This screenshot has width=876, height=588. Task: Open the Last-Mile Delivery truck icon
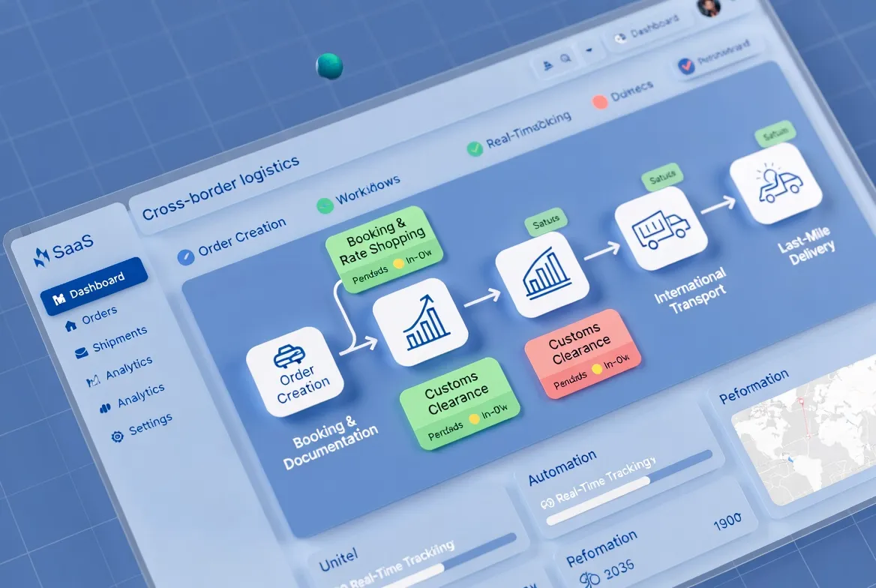pyautogui.click(x=776, y=180)
